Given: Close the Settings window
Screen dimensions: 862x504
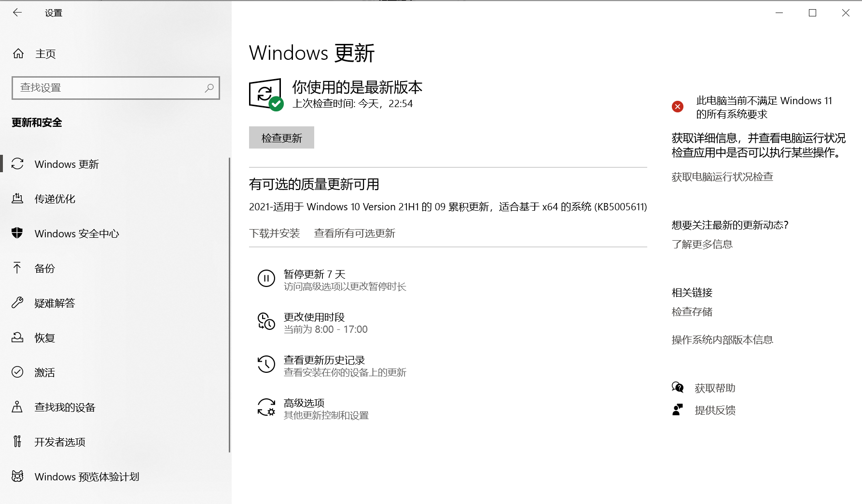Looking at the screenshot, I should click(x=846, y=13).
